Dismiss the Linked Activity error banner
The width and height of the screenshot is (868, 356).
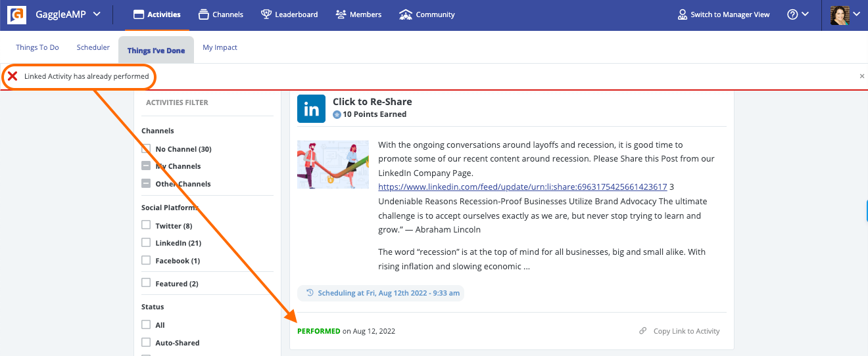click(x=862, y=76)
